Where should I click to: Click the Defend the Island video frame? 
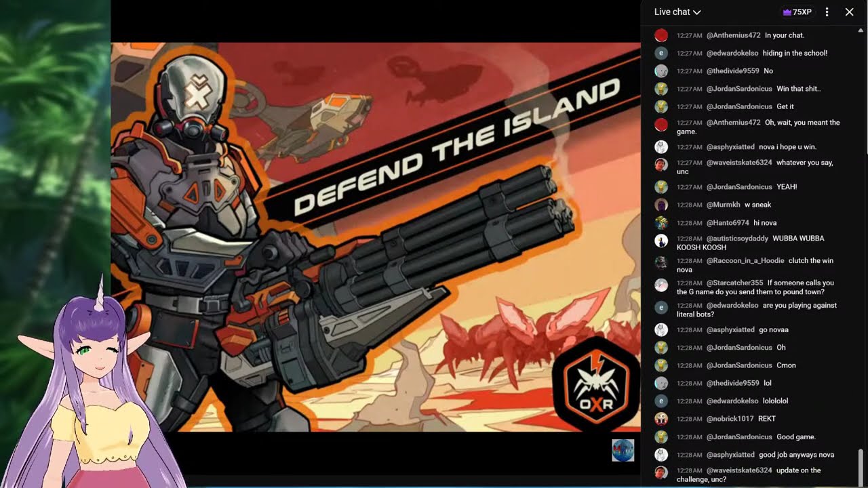coord(376,237)
